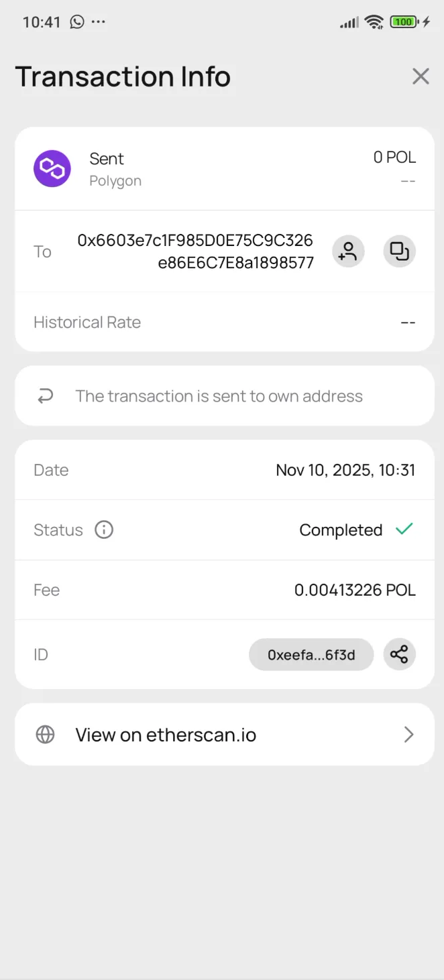The image size is (444, 980).
Task: Click the Polygon network logo
Action: pos(52,168)
